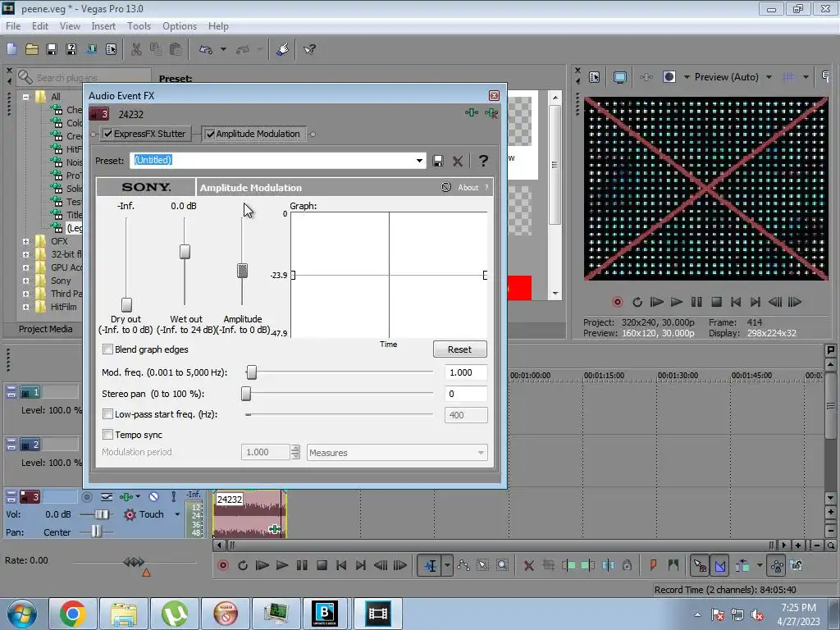Open the Undo history dropdown arrow
Viewport: 840px width, 630px height.
coord(223,50)
